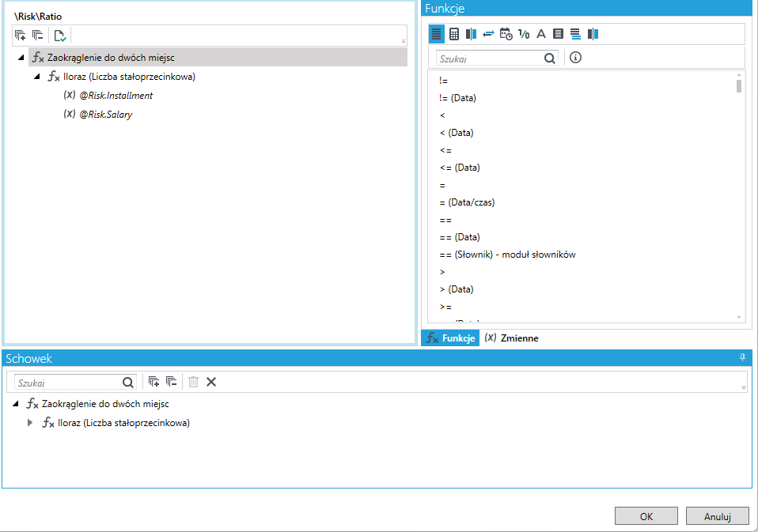Toggle the all-functions list filter icon

pos(436,34)
